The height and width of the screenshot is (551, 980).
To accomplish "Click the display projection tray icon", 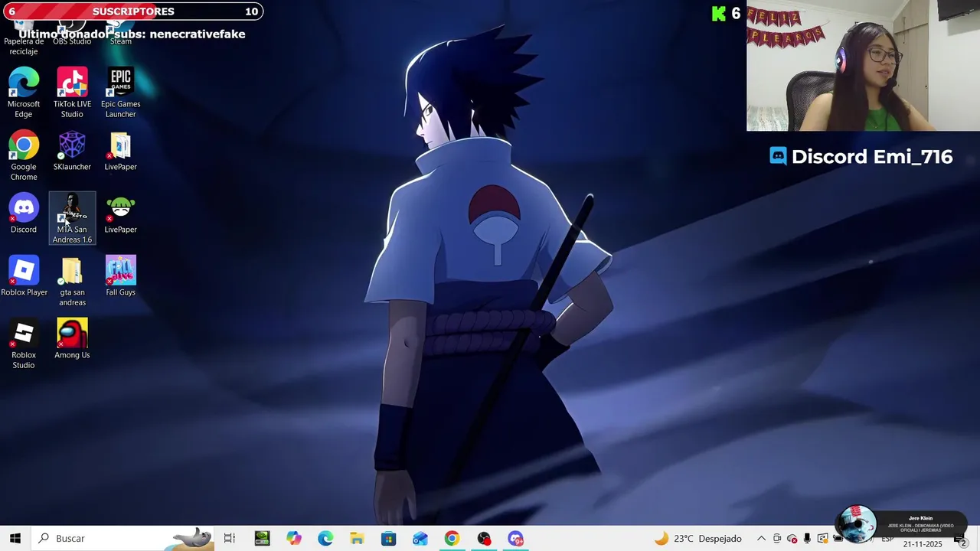I will (x=822, y=538).
